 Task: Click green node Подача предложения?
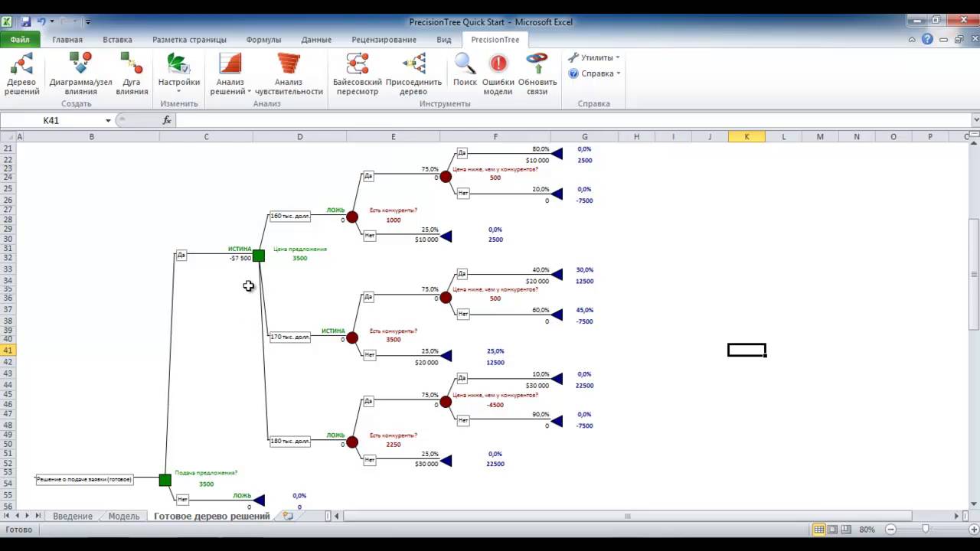coord(165,480)
